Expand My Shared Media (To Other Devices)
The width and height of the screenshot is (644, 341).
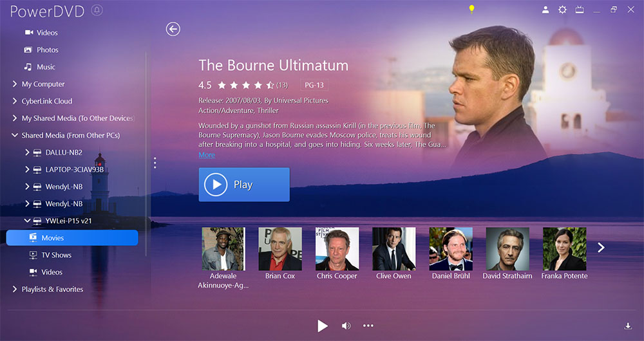14,118
